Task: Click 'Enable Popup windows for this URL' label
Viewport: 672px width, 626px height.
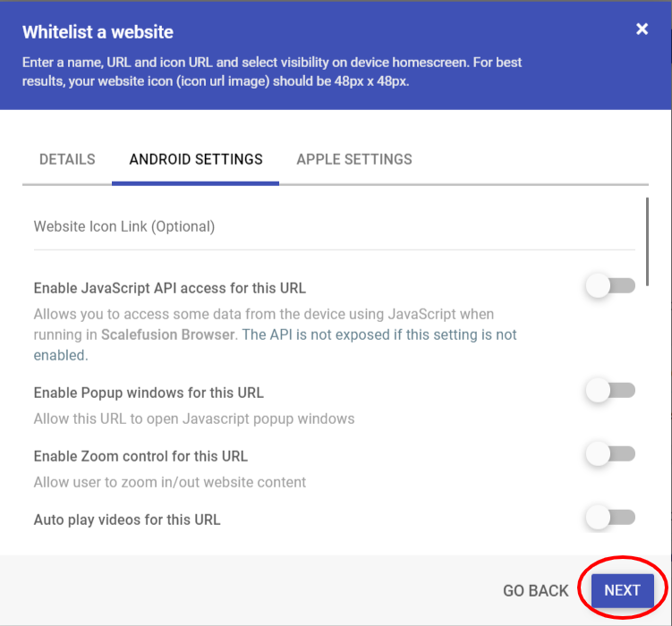Action: coord(149,393)
